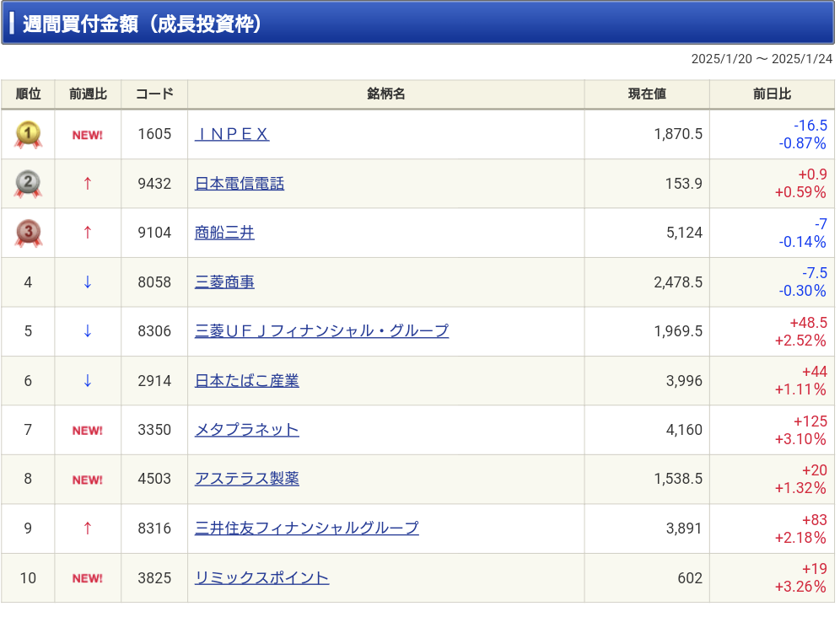Click the current price 1,870.5

[x=678, y=134]
